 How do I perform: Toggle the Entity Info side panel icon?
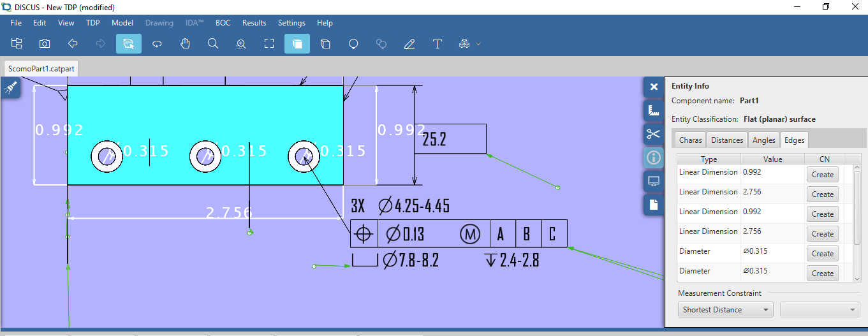(652, 157)
